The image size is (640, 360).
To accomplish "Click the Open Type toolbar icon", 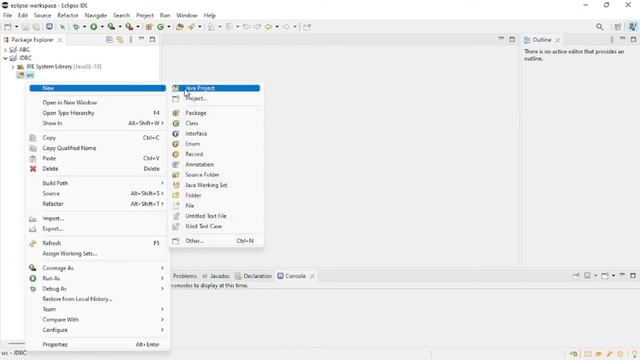I will (x=180, y=27).
